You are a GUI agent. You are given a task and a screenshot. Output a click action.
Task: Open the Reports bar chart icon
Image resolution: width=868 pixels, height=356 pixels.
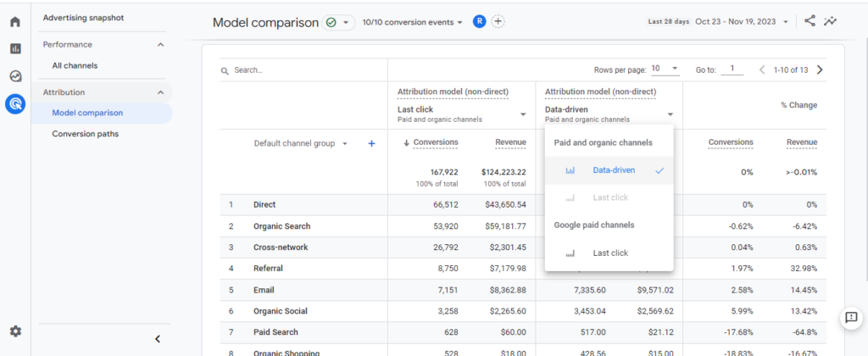15,48
